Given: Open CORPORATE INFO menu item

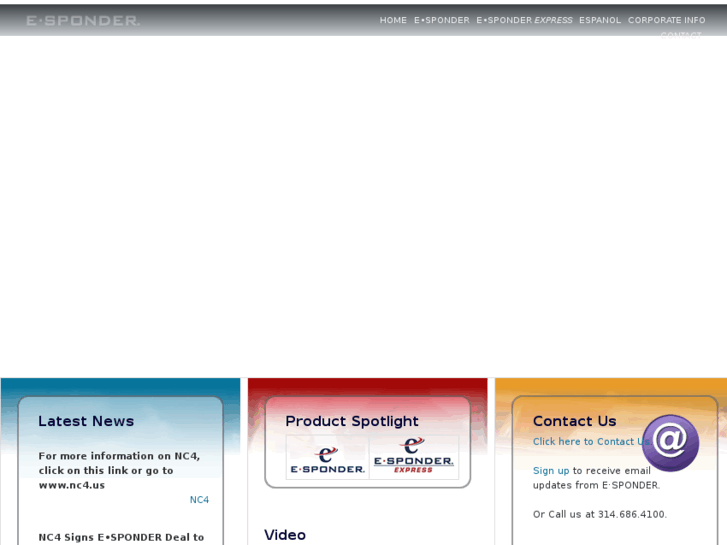Looking at the screenshot, I should 667,20.
